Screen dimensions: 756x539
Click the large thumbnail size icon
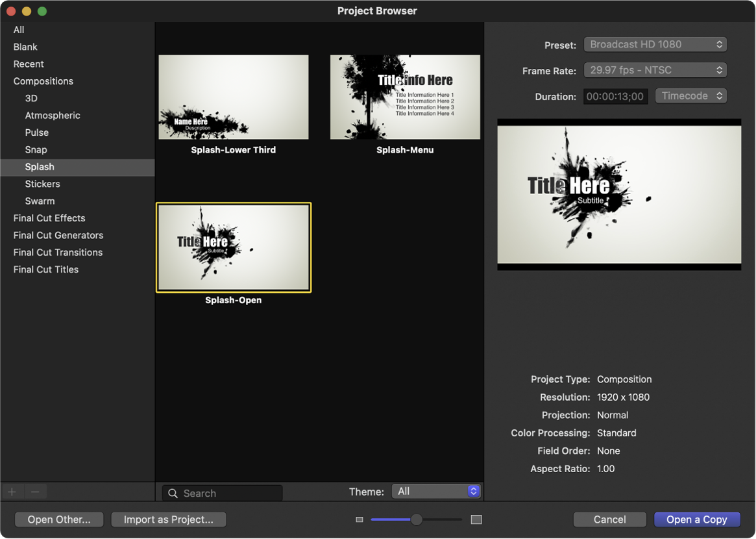pyautogui.click(x=476, y=520)
